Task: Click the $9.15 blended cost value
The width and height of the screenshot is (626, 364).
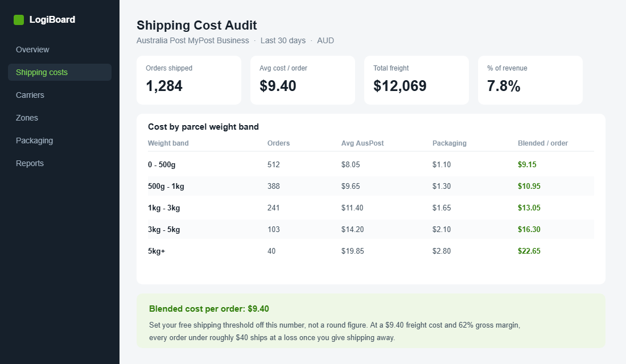Action: point(527,164)
